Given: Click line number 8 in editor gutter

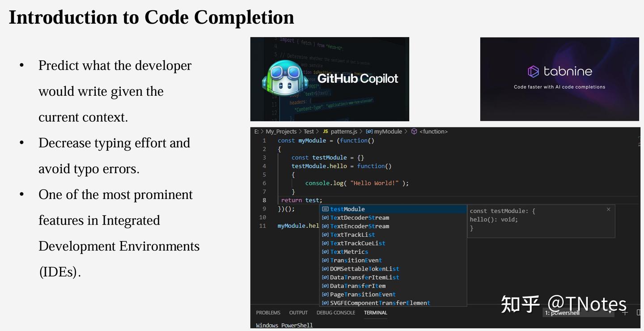Looking at the screenshot, I should [264, 200].
